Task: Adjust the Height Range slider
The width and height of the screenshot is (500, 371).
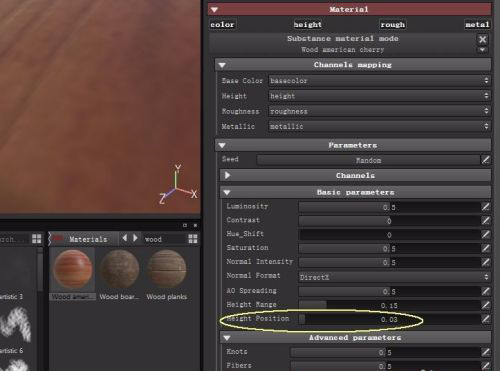Action: 389,305
